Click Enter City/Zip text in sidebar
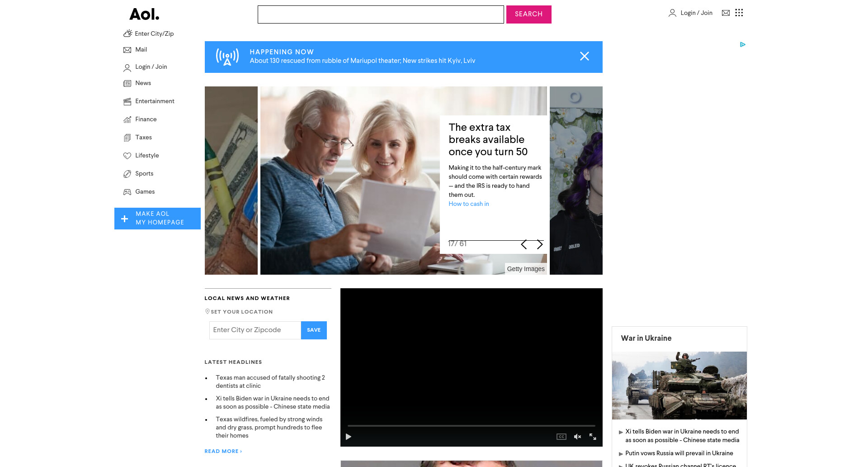Viewport: 868px width, 467px height. tap(154, 34)
